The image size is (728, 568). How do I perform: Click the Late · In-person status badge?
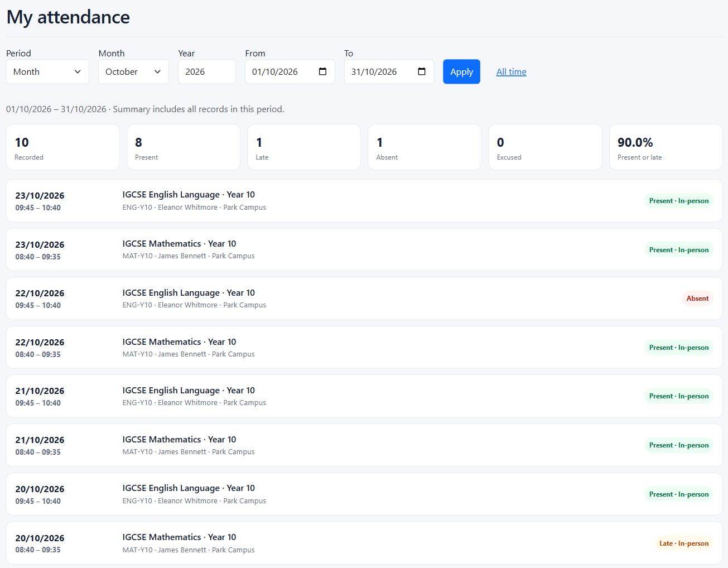[684, 543]
